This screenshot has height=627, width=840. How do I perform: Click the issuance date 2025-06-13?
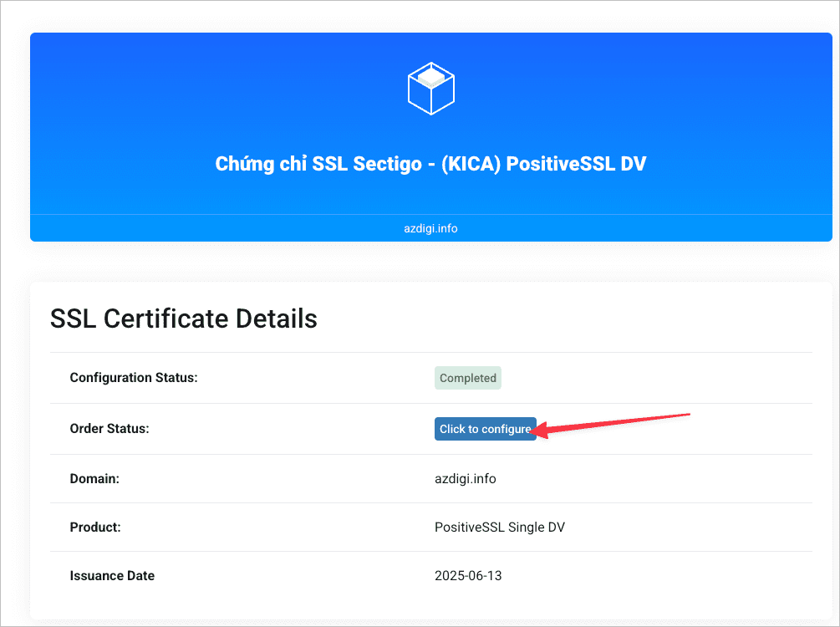(x=468, y=575)
